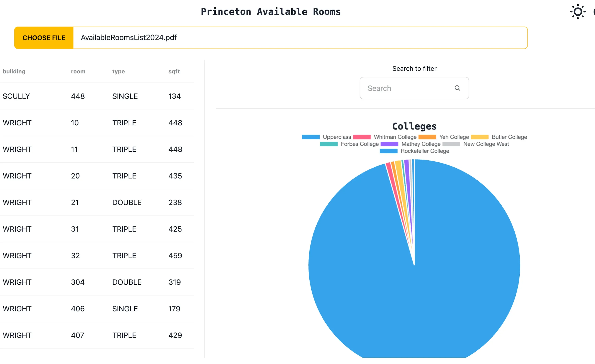Click the AvailableRoomsList2024.pdf filename area

(128, 38)
